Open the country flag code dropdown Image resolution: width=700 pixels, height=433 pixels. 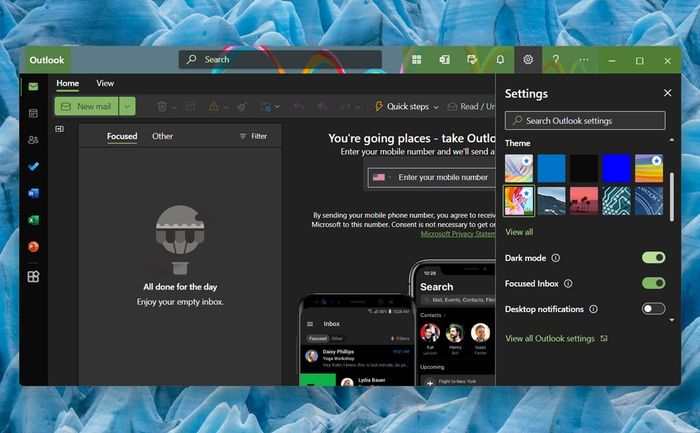point(382,177)
